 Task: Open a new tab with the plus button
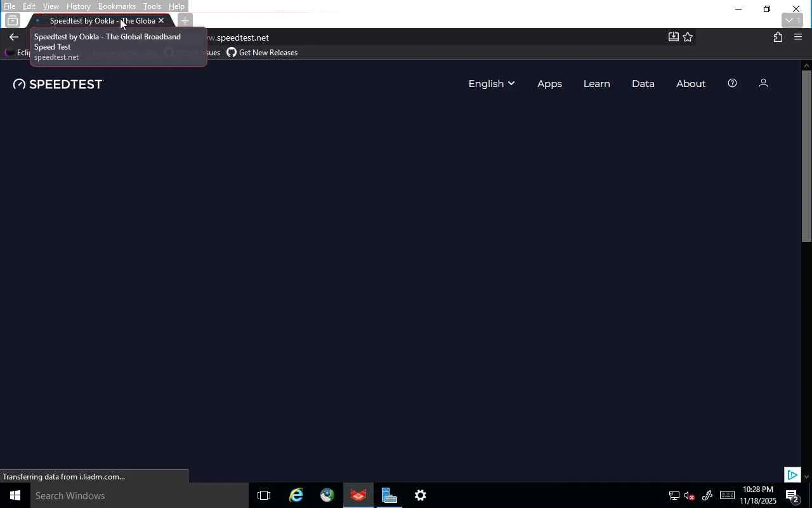pyautogui.click(x=185, y=21)
